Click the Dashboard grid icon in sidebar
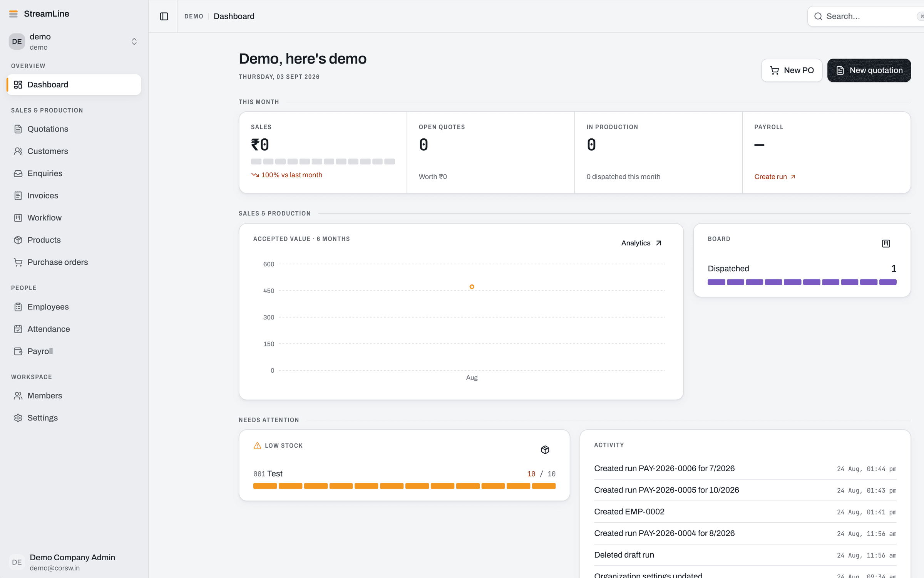This screenshot has height=578, width=924. 18,84
